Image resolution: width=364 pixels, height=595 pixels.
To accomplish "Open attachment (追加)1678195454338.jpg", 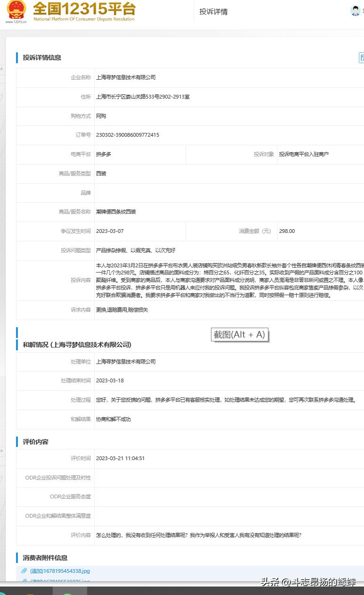I will (x=60, y=571).
